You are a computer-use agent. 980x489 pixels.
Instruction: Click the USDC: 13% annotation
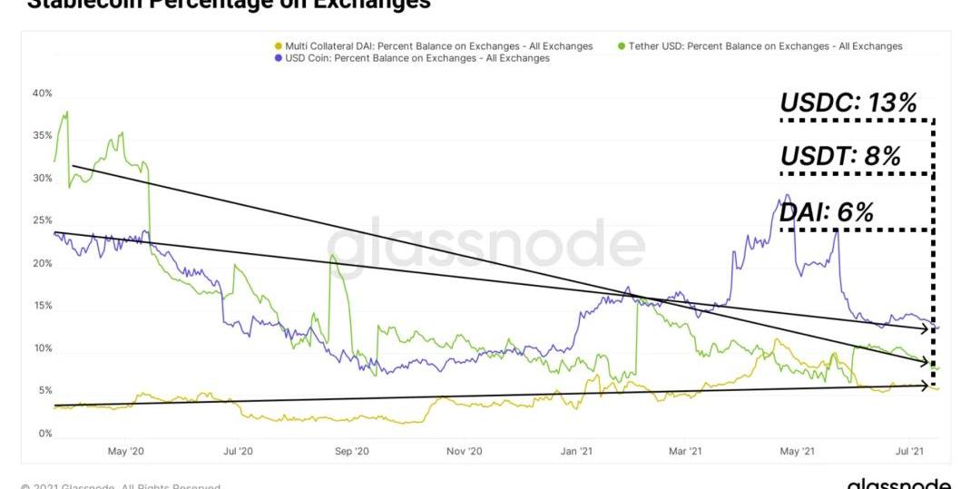click(x=848, y=103)
